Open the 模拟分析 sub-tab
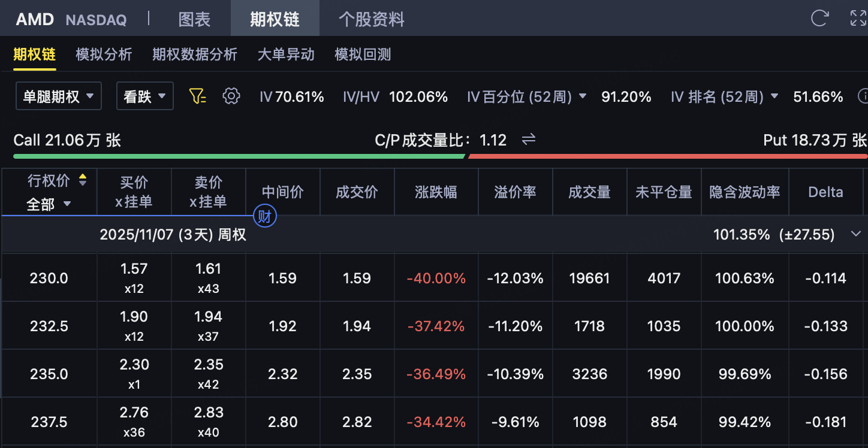This screenshot has width=868, height=448. (104, 55)
